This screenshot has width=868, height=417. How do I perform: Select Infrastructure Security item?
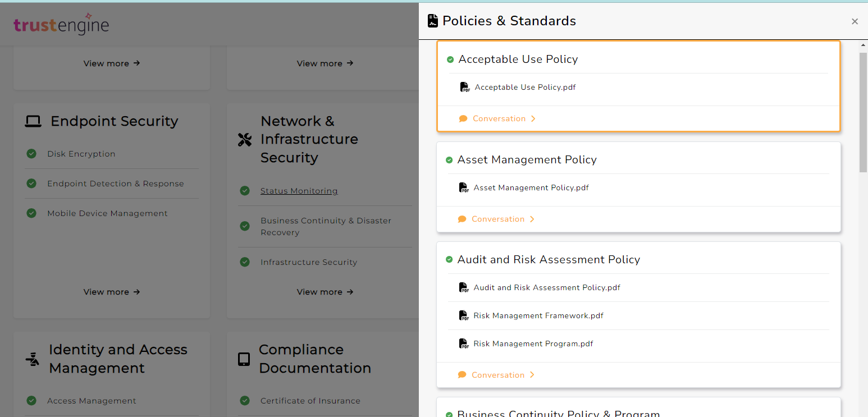(309, 262)
